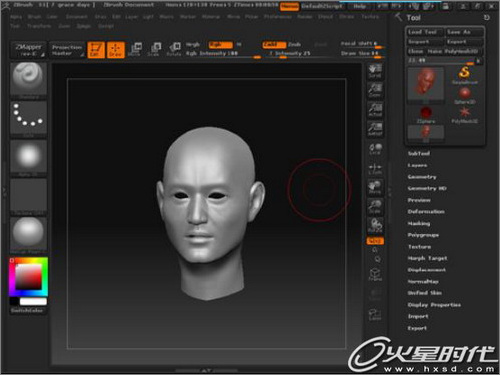Click the Lasso selection icon
Screen dimensions: 500x375
(375, 315)
